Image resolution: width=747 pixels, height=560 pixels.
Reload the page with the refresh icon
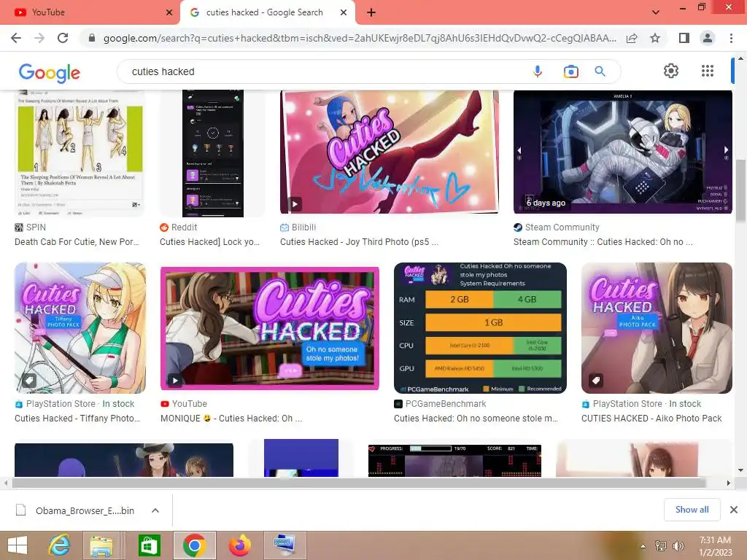click(x=63, y=38)
